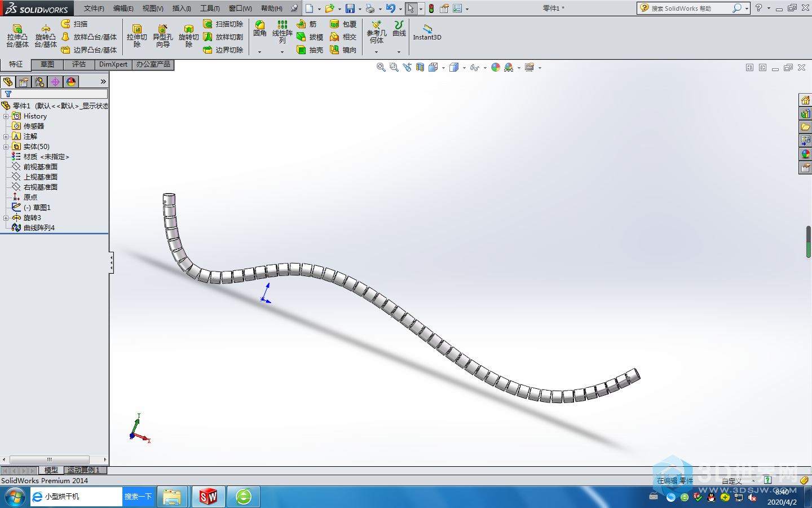Open the 文件(F) menu
Viewport: 812px width, 508px height.
coord(94,8)
